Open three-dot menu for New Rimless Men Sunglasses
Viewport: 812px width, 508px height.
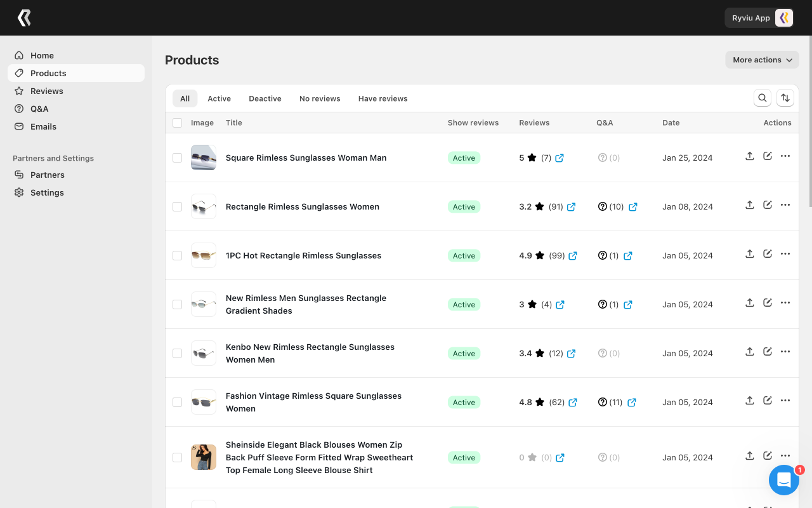785,303
